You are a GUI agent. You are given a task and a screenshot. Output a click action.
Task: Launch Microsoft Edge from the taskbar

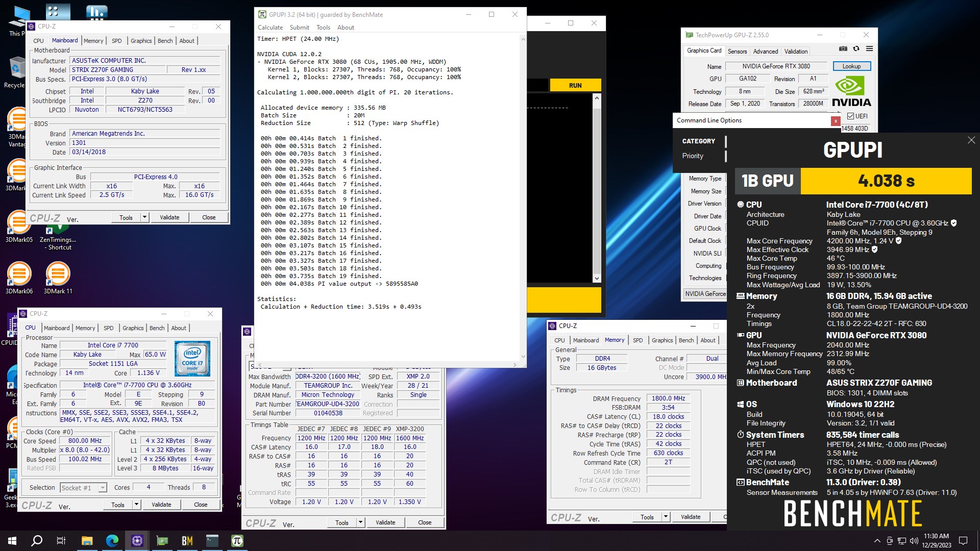point(112,541)
